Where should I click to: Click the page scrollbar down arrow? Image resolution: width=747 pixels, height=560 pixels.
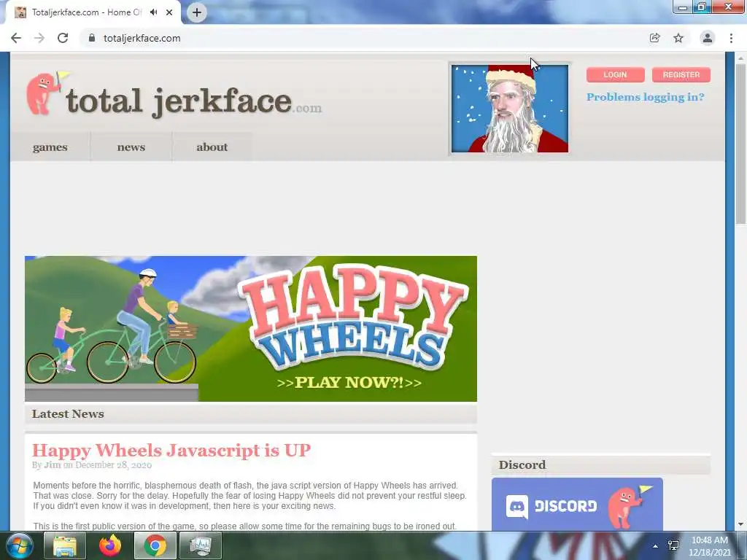coord(741,525)
